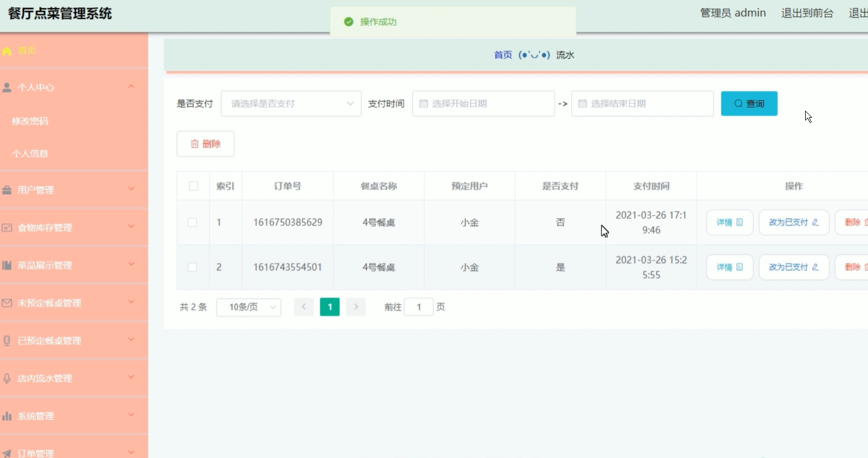Click the briefcase icon for 用户管理
Screen dimensions: 868x458
pyautogui.click(x=7, y=190)
